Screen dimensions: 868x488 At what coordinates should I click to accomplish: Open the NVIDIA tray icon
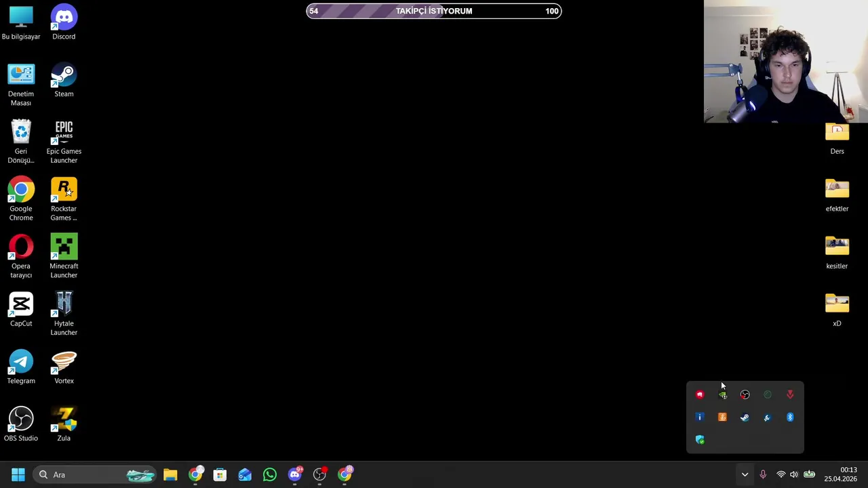[x=722, y=394]
